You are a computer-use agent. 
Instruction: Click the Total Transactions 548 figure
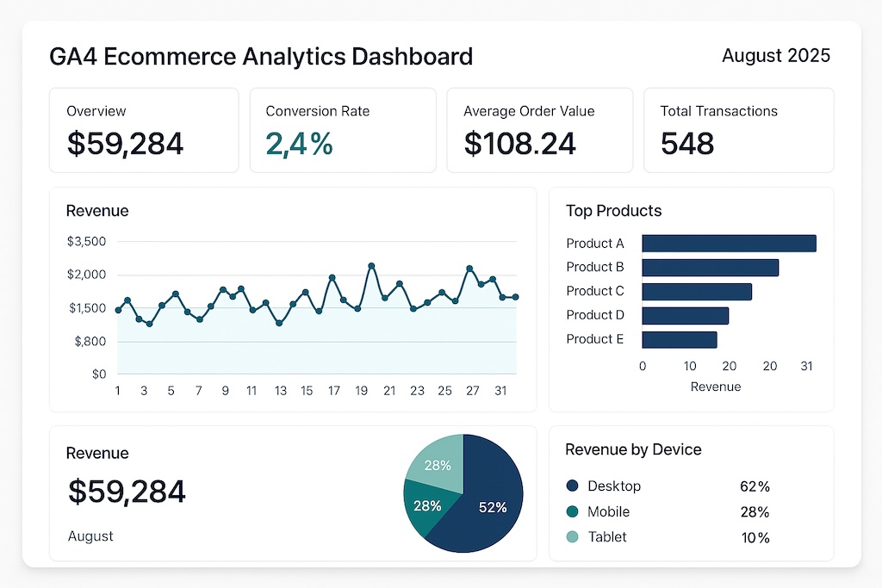pos(687,144)
